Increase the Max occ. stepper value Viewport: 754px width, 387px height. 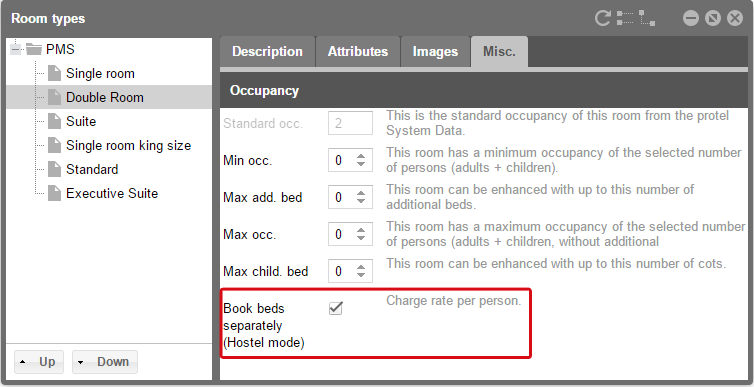point(361,230)
